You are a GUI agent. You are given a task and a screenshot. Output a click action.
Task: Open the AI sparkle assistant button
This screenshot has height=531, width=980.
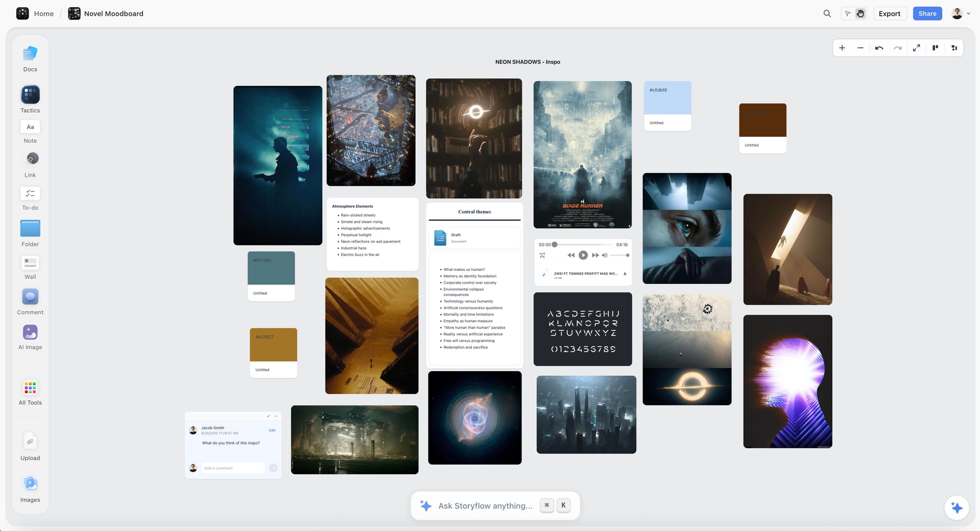[x=957, y=508]
